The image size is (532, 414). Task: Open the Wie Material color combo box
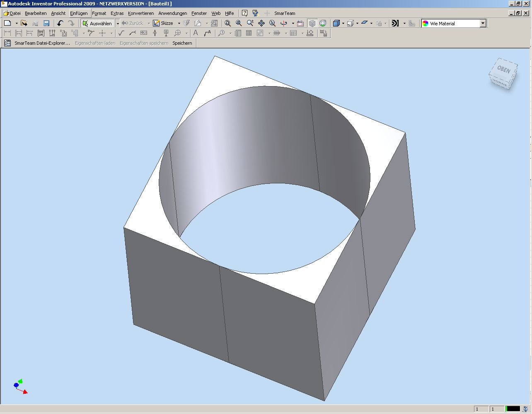454,24
